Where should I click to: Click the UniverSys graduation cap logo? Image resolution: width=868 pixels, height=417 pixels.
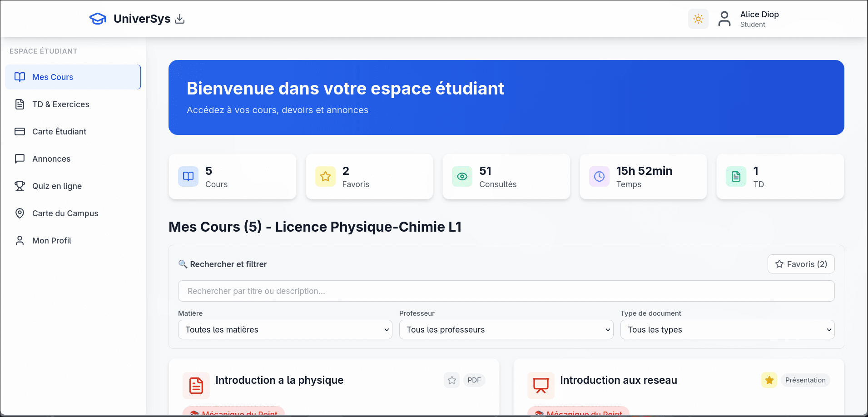pyautogui.click(x=98, y=19)
